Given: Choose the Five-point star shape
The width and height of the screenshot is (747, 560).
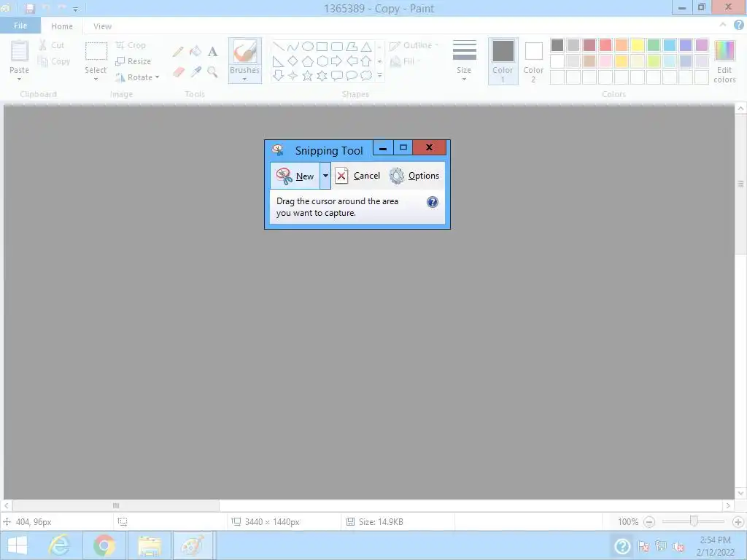Looking at the screenshot, I should pyautogui.click(x=308, y=76).
